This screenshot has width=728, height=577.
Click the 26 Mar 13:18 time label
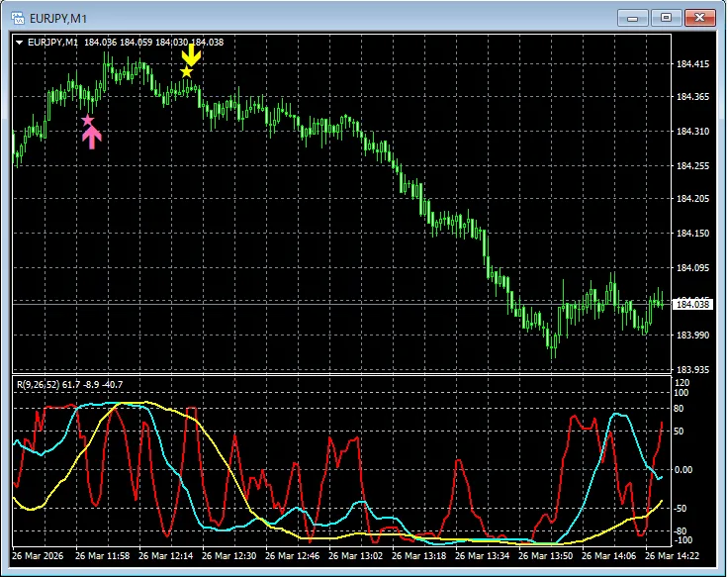(418, 555)
